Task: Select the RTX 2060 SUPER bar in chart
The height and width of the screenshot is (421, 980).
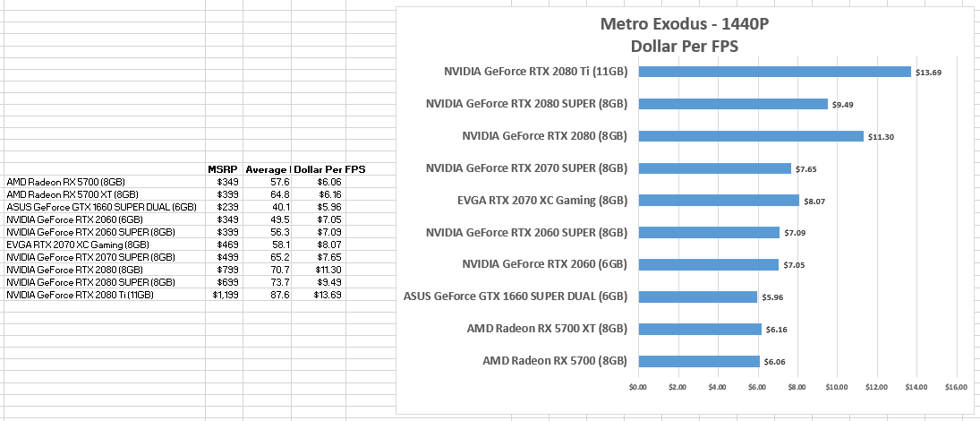Action: 709,233
